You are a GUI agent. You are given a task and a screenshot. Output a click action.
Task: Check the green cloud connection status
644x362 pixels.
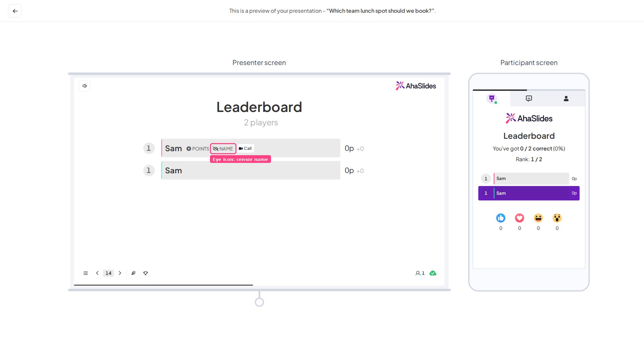pyautogui.click(x=433, y=273)
